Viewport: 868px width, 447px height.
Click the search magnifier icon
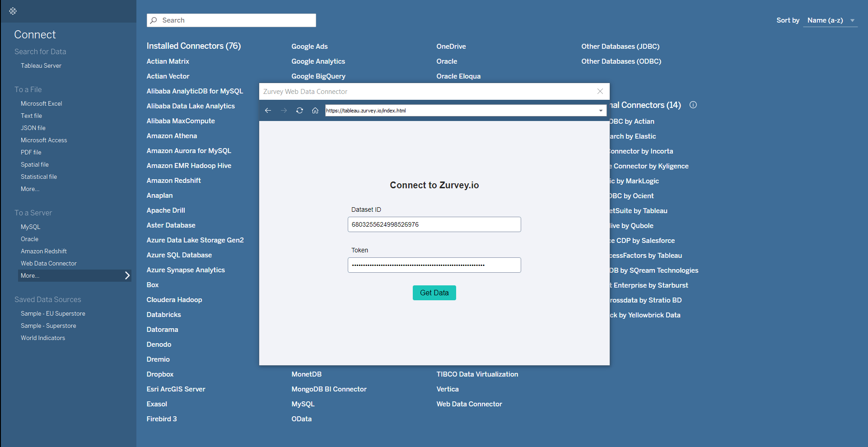click(x=154, y=20)
